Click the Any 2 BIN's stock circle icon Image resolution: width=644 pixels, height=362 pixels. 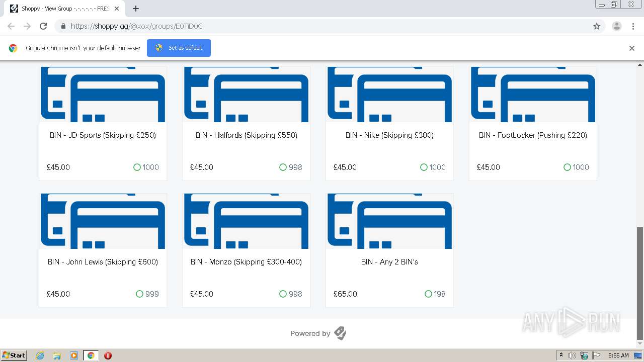pyautogui.click(x=428, y=294)
